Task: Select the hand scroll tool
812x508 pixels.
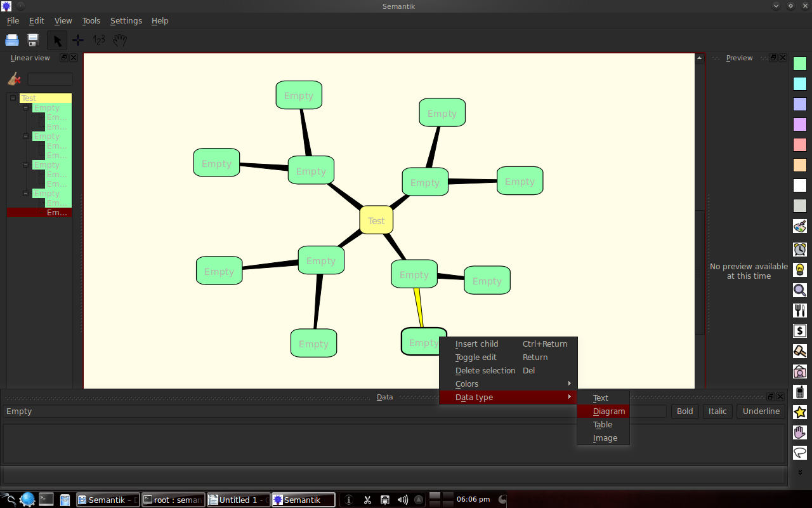Action: [x=120, y=40]
